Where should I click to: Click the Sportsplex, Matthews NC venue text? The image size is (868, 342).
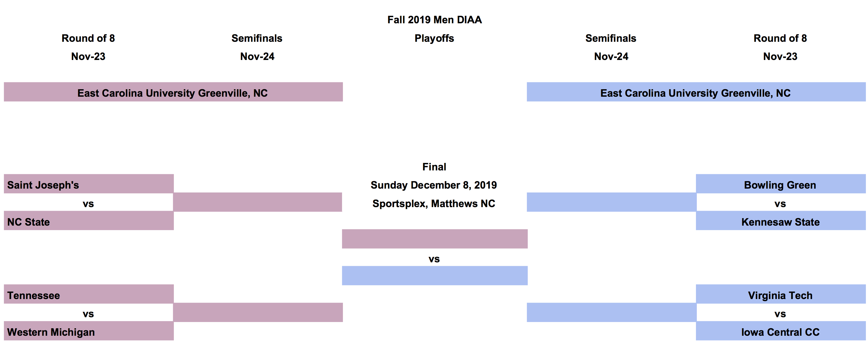pyautogui.click(x=434, y=203)
